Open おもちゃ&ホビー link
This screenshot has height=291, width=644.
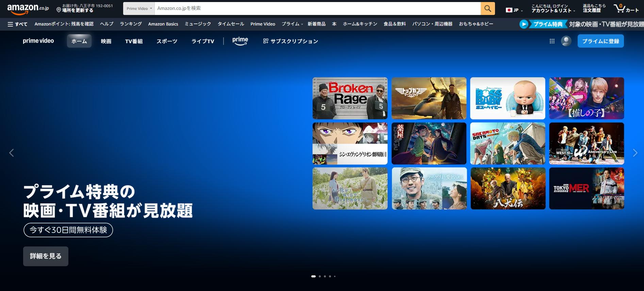click(x=476, y=24)
